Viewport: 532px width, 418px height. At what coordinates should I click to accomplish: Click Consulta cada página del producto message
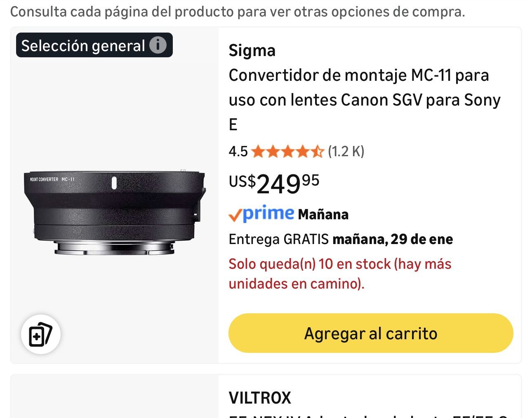(238, 12)
